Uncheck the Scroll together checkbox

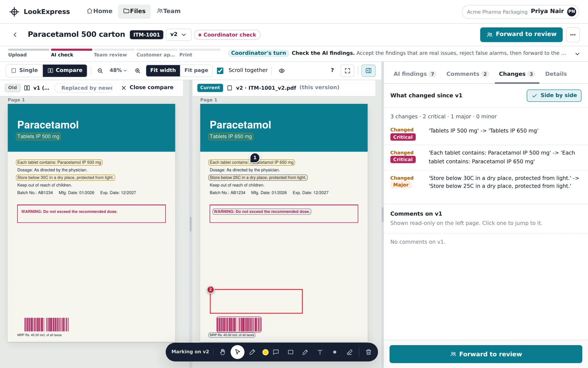220,71
